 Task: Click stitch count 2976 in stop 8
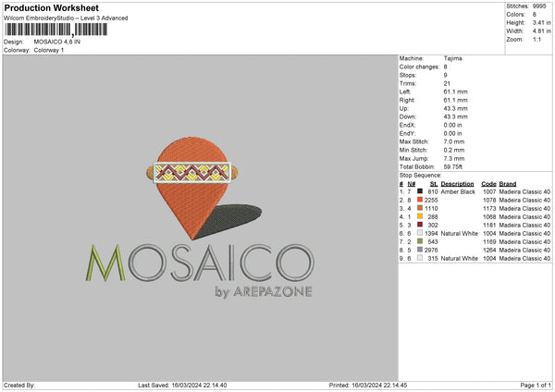pos(431,251)
